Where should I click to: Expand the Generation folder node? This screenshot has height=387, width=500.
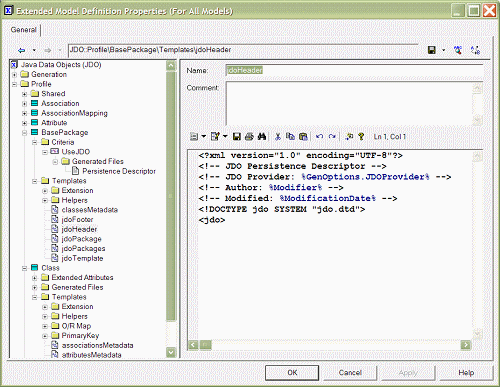coord(15,75)
